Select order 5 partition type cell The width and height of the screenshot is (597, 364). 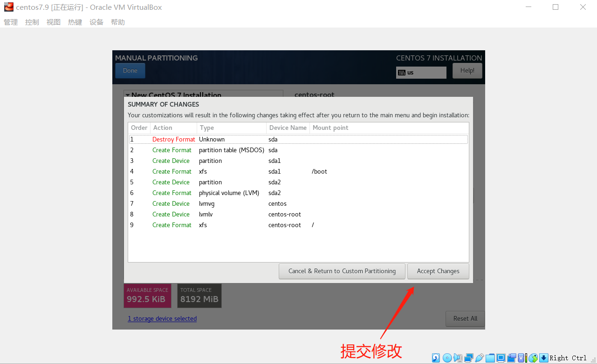click(210, 182)
